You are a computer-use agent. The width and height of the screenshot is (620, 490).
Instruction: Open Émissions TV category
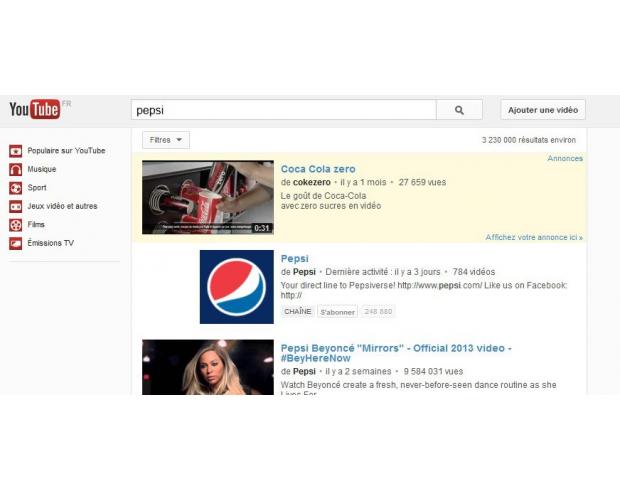51,243
